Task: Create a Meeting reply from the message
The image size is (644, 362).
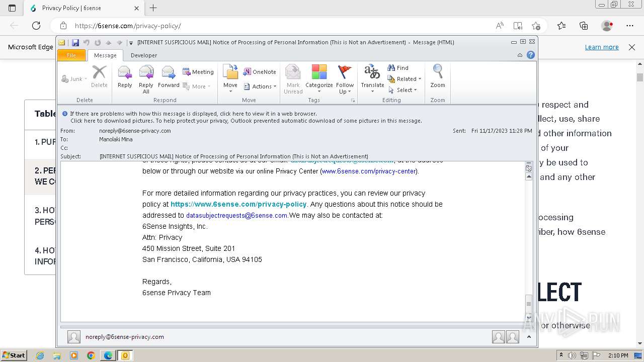Action: tap(198, 72)
